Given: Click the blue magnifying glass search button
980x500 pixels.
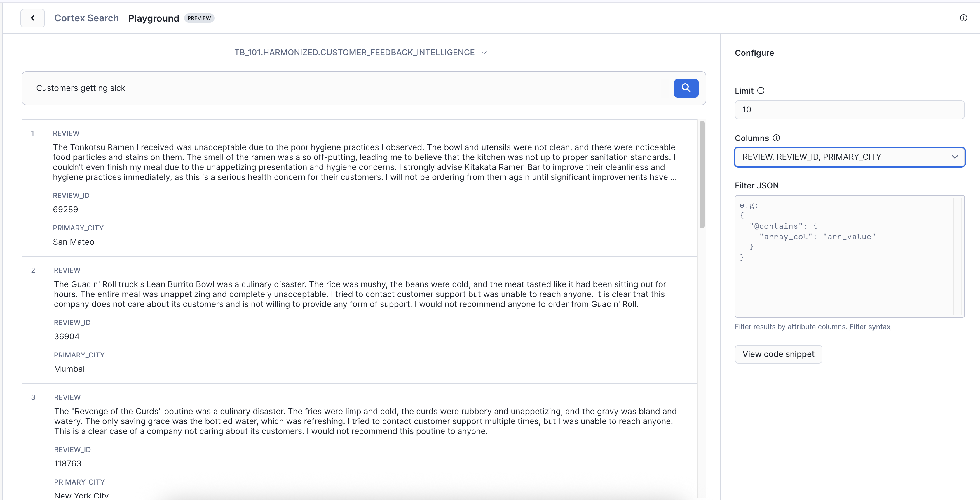Looking at the screenshot, I should (686, 88).
